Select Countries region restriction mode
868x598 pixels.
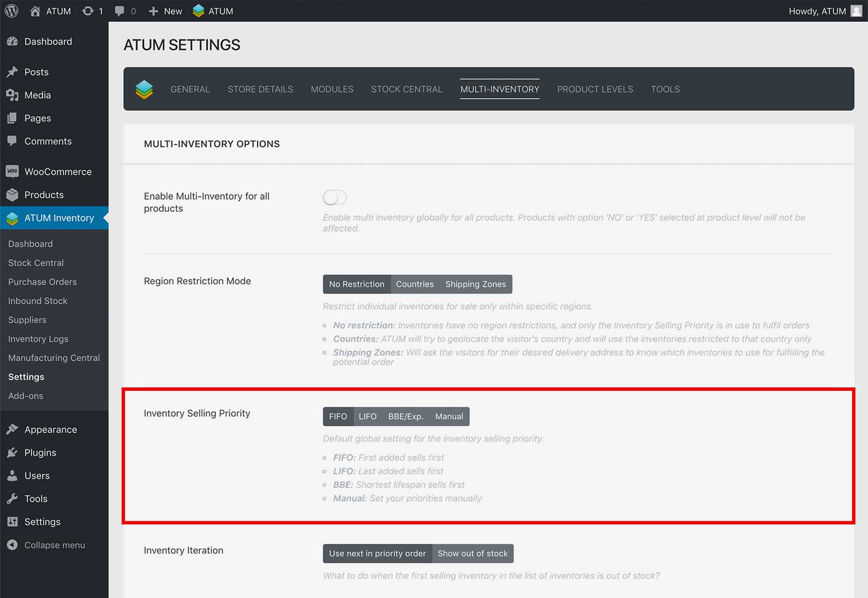[x=415, y=284]
